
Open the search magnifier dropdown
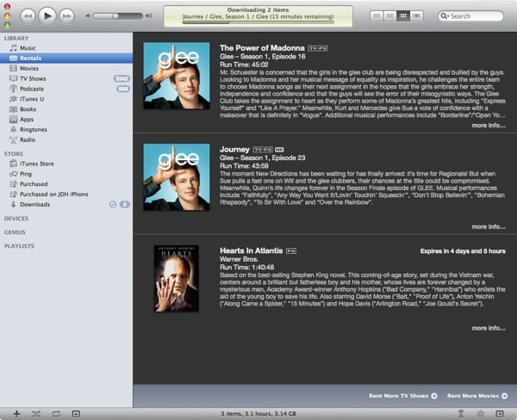[x=445, y=15]
